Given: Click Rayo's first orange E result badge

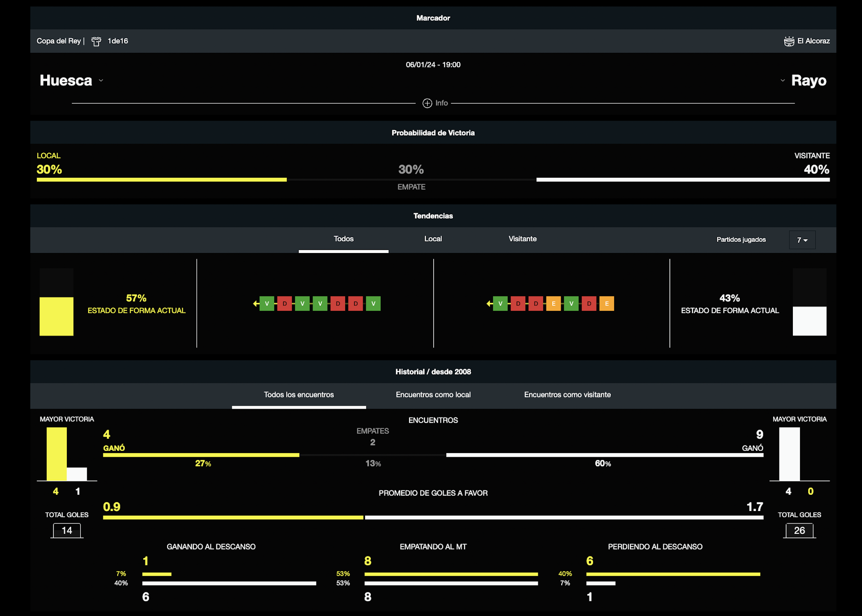Looking at the screenshot, I should pyautogui.click(x=554, y=304).
